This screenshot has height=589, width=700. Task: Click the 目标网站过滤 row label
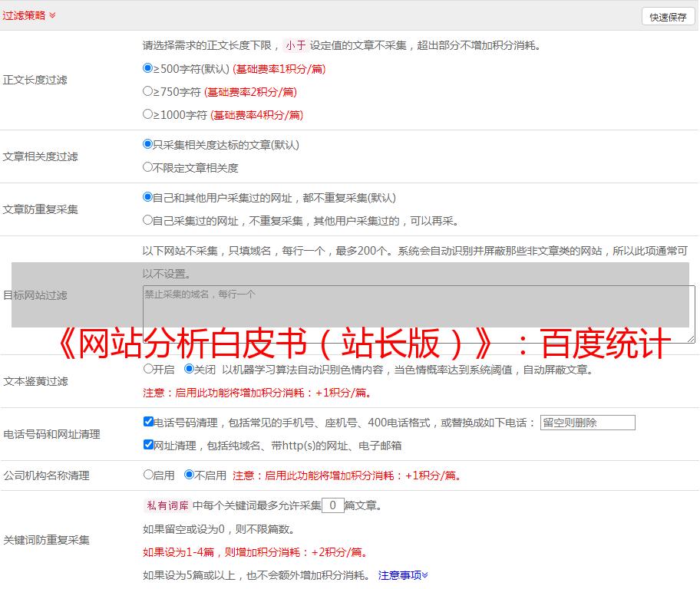pyautogui.click(x=35, y=295)
